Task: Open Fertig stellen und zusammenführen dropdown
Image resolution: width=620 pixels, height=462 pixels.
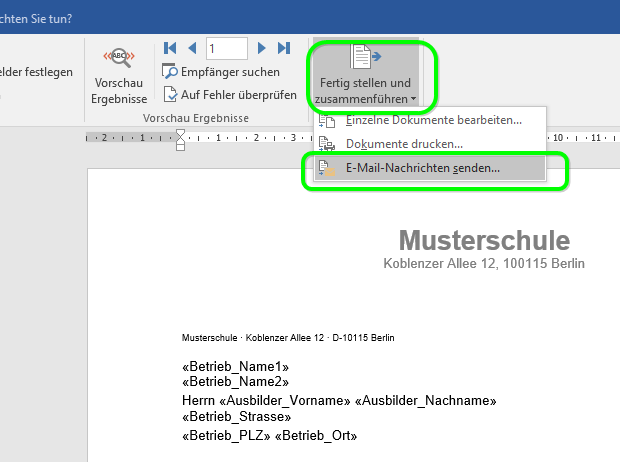Action: pyautogui.click(x=365, y=74)
